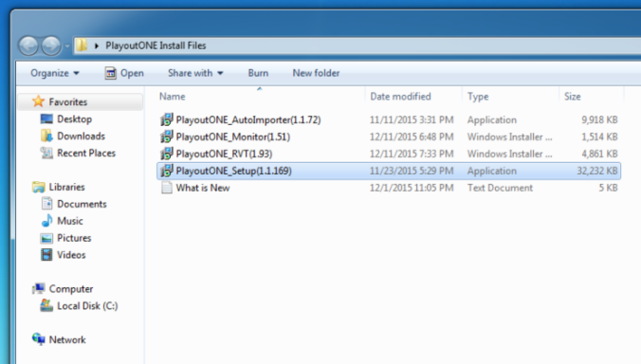Click the Local Disk (C:) drive icon
This screenshot has height=364, width=641.
(x=46, y=305)
